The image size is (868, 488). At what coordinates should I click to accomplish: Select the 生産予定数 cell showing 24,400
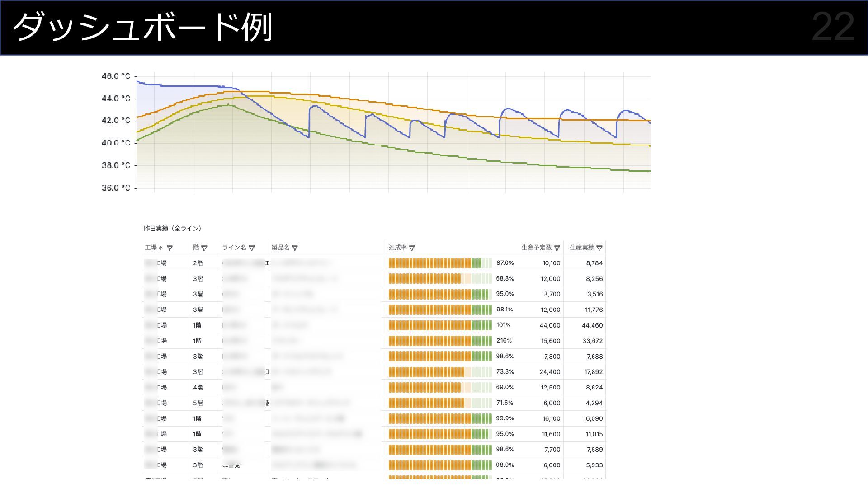click(x=550, y=372)
